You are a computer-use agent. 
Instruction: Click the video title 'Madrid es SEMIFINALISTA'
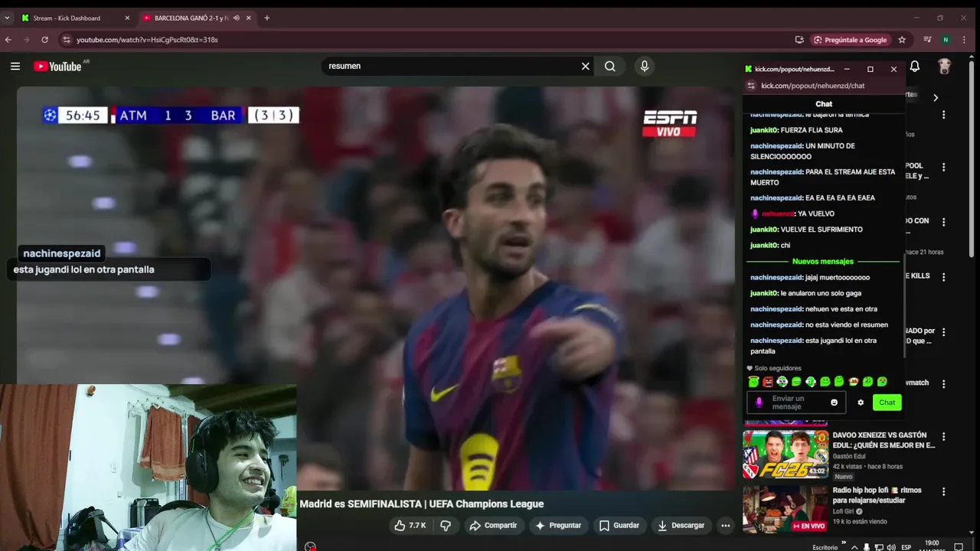[422, 504]
